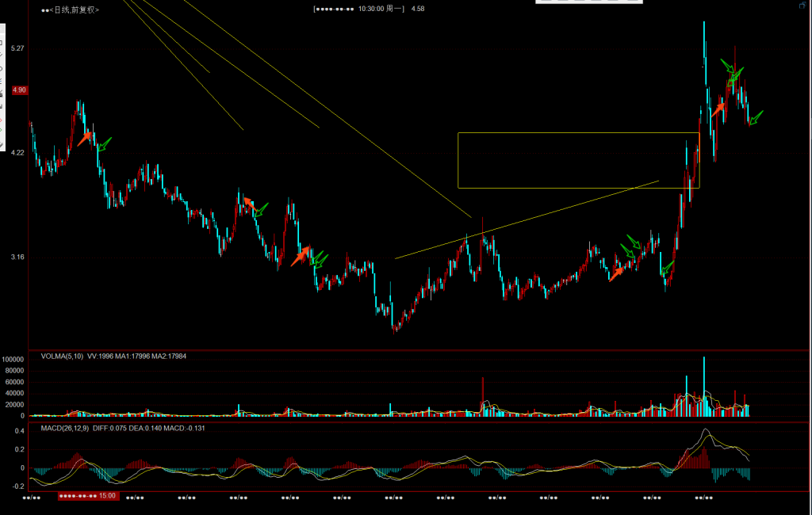
Task: Select the rightmost green arrow annotation
Action: (x=755, y=118)
